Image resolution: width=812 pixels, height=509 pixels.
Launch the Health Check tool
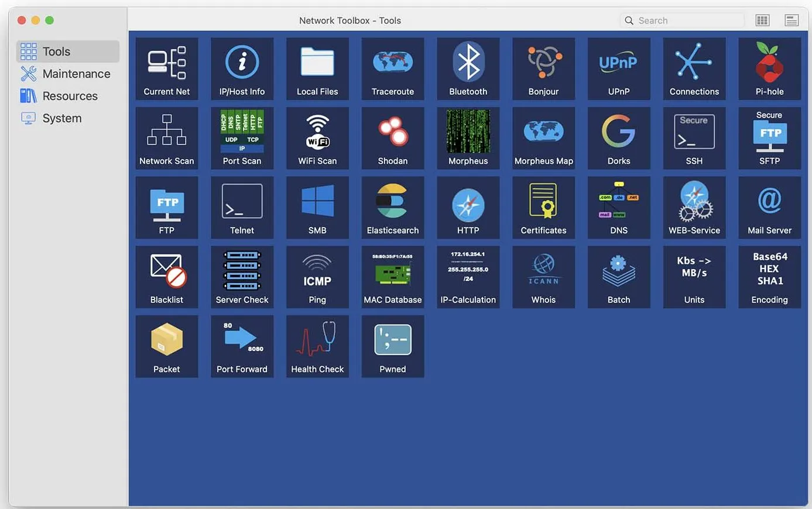[317, 346]
